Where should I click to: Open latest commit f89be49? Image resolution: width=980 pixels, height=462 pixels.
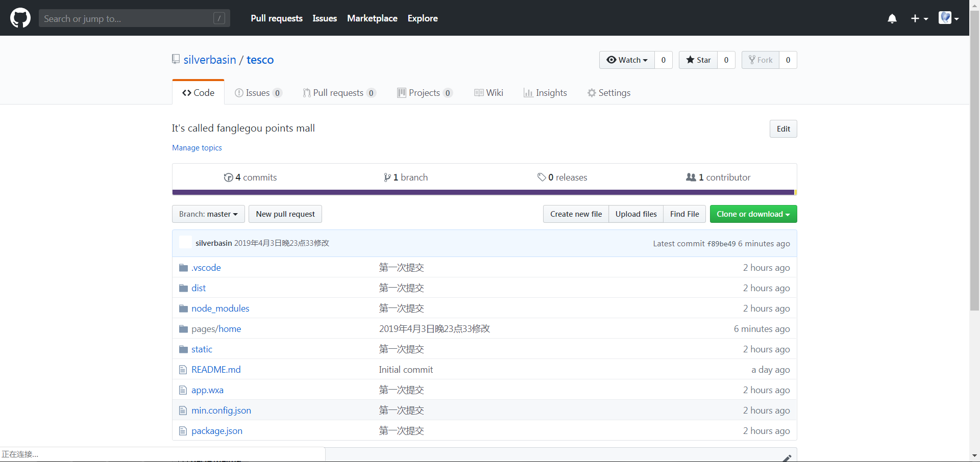(721, 244)
